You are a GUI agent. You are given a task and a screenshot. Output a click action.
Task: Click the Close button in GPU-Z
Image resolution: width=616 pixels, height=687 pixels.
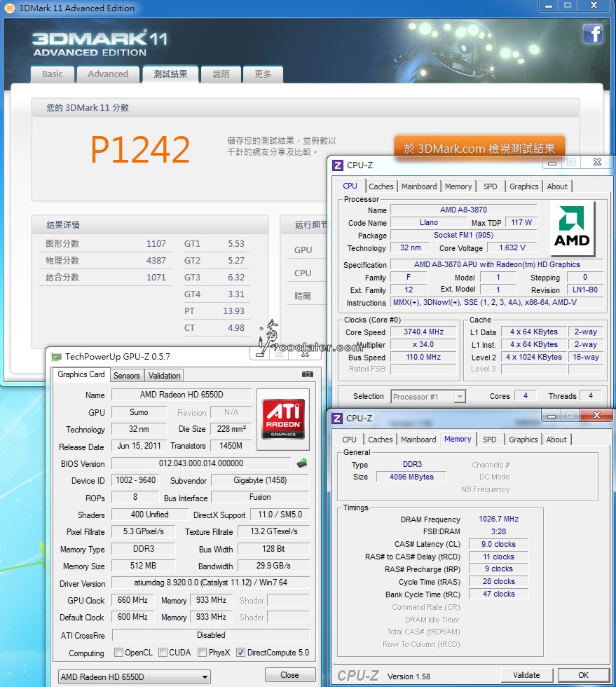[x=289, y=675]
